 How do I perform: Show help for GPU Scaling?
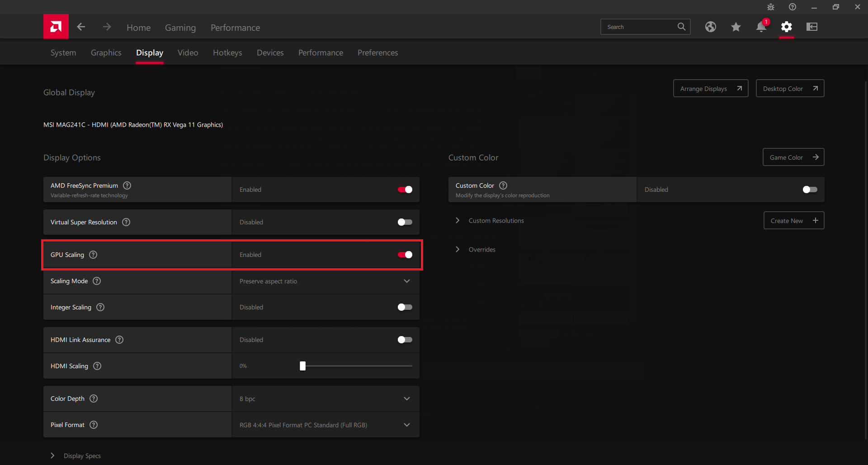tap(93, 255)
